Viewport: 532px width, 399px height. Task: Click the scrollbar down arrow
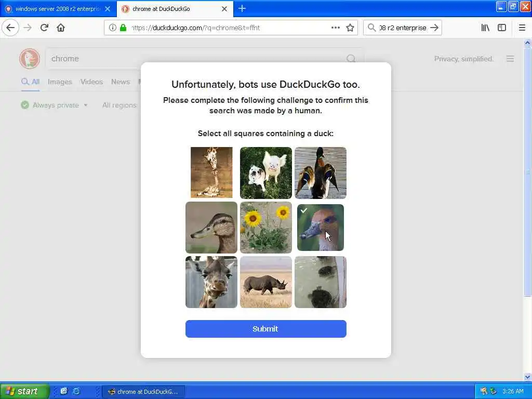pyautogui.click(x=527, y=377)
